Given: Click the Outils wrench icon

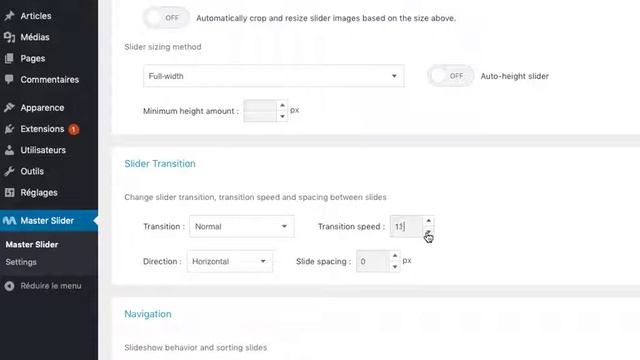Looking at the screenshot, I should click(x=9, y=171).
